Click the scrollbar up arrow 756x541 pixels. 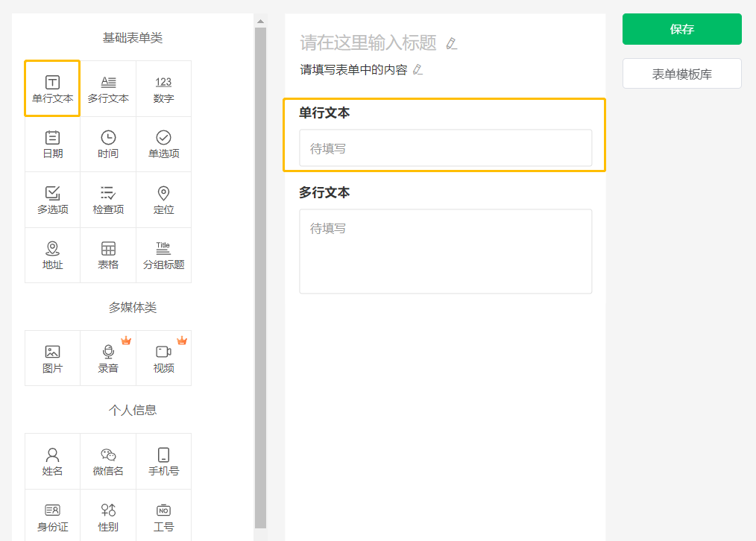[260, 21]
